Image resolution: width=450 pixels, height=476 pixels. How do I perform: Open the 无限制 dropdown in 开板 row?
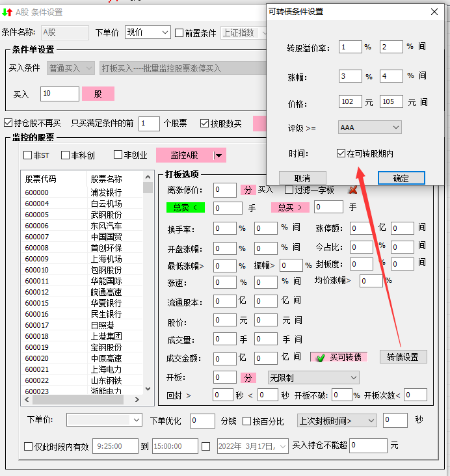click(x=313, y=378)
